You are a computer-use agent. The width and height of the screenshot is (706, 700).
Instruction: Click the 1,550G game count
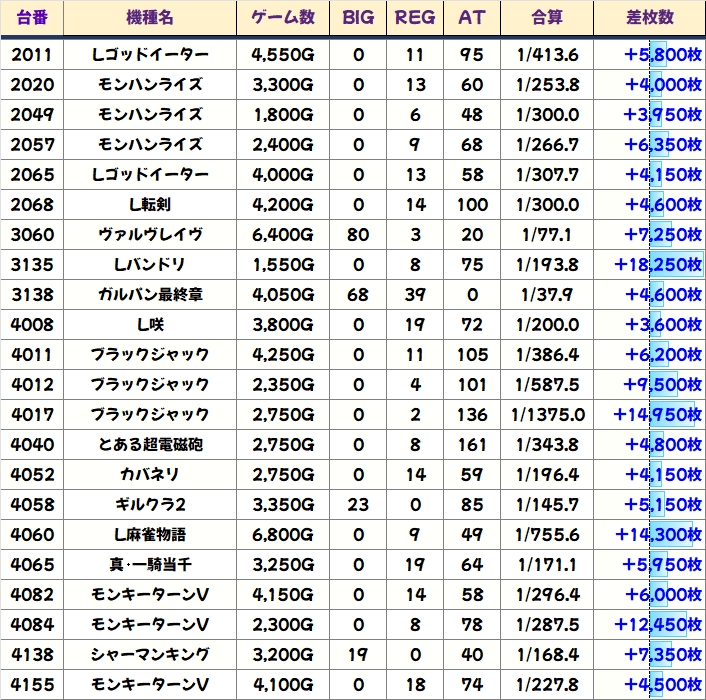(x=283, y=265)
